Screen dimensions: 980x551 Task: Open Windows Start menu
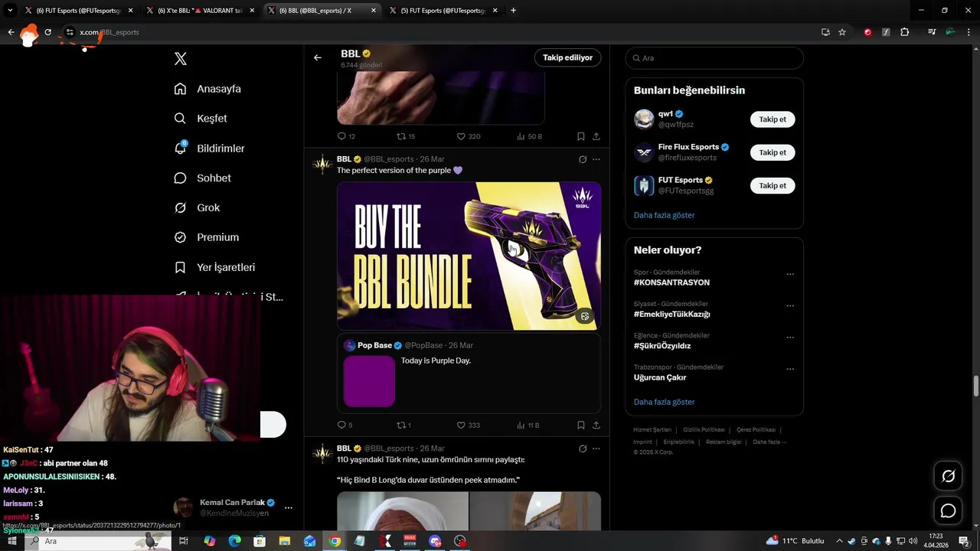click(11, 541)
